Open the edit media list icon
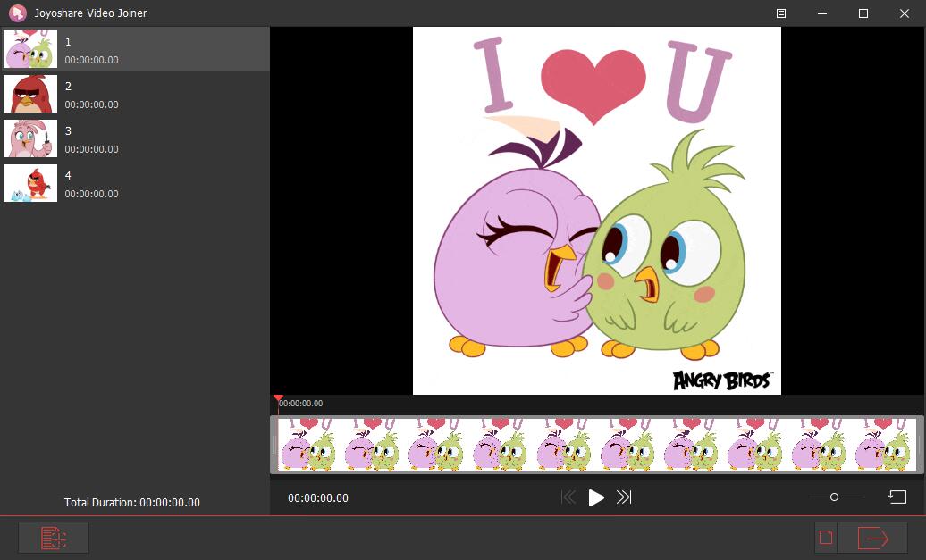Image resolution: width=926 pixels, height=560 pixels. (53, 538)
